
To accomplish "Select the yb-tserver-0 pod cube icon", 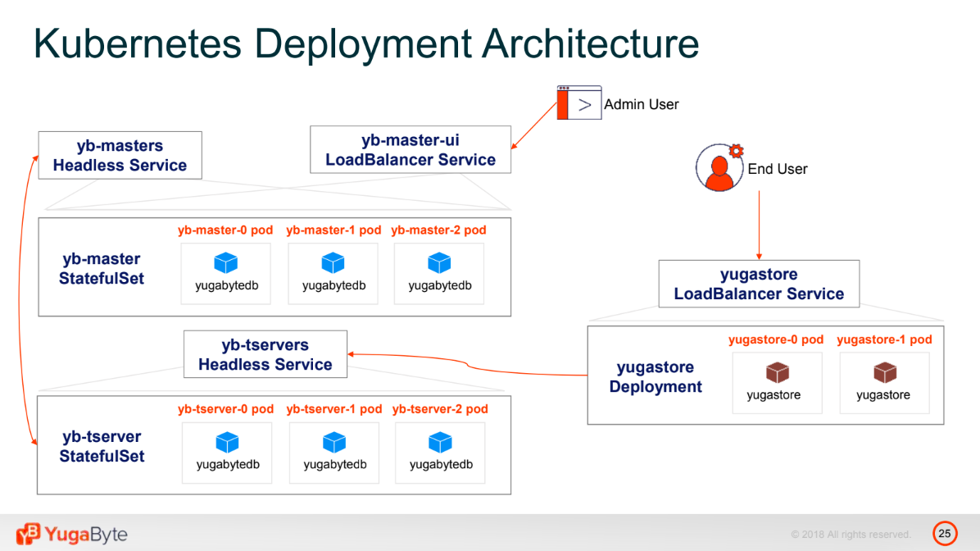I will pyautogui.click(x=227, y=442).
